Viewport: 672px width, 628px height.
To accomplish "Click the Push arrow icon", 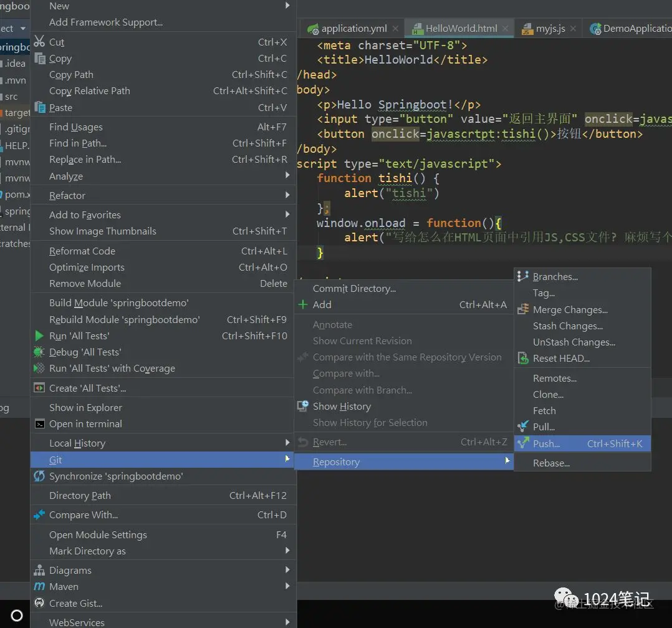I will (x=522, y=443).
